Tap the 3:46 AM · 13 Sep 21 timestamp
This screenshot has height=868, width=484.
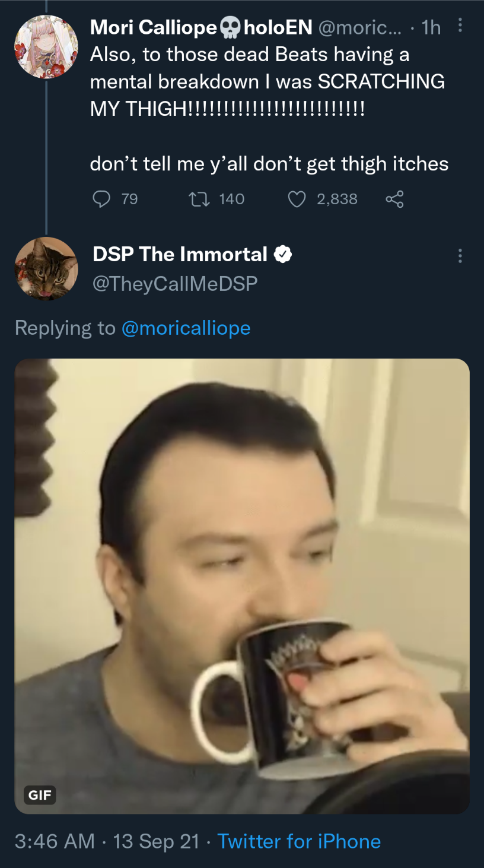[x=107, y=841]
